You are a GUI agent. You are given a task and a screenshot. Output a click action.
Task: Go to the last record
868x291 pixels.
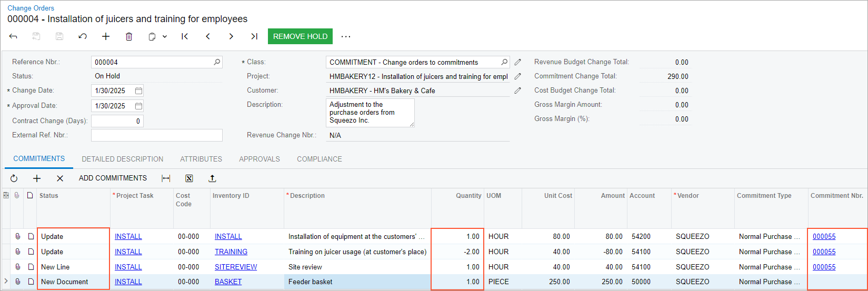(x=254, y=36)
